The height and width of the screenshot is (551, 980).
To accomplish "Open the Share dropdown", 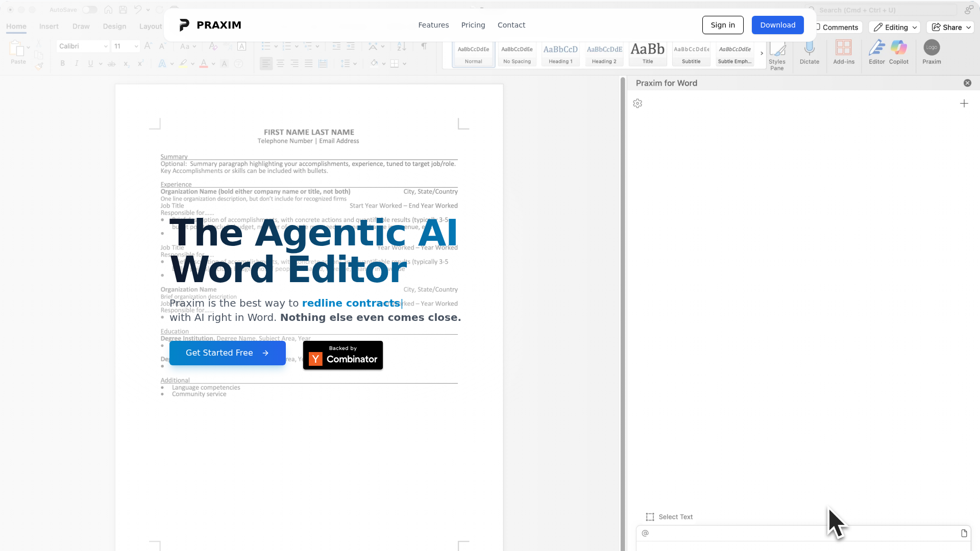I will click(x=951, y=28).
